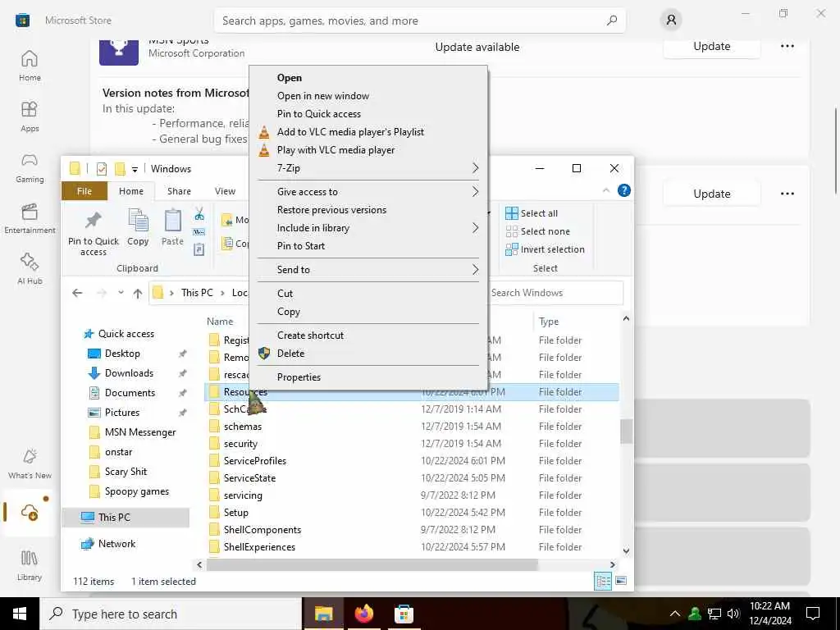840x630 pixels.
Task: Open recent locations dropdown arrow
Action: (x=121, y=293)
